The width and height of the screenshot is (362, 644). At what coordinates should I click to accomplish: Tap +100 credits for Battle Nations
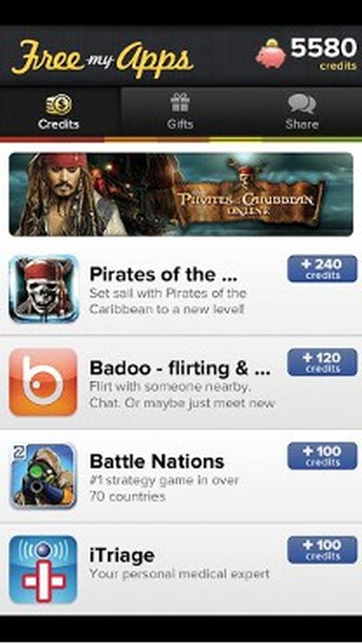click(x=322, y=456)
